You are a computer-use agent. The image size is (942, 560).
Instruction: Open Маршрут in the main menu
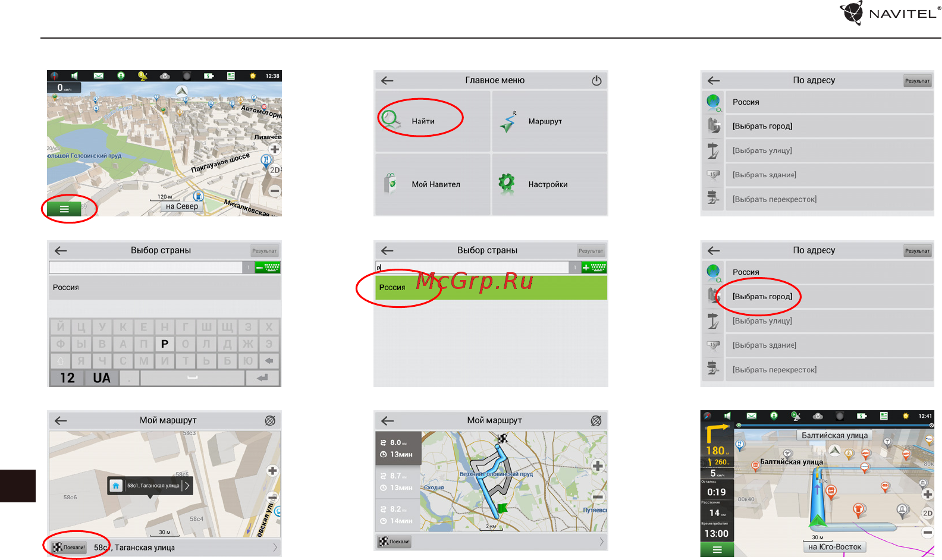point(549,121)
